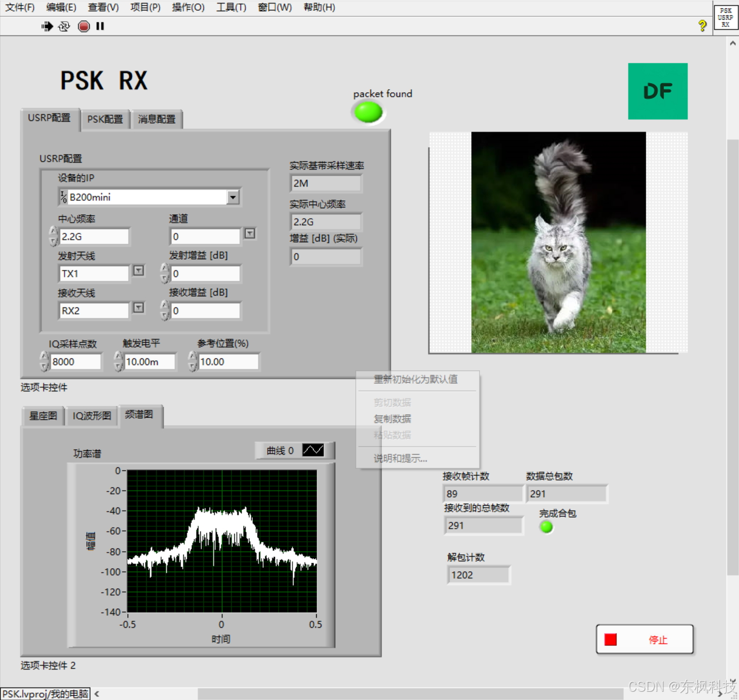Viewport: 739px width, 700px height.
Task: Click the 接收增益 value field
Action: (205, 311)
